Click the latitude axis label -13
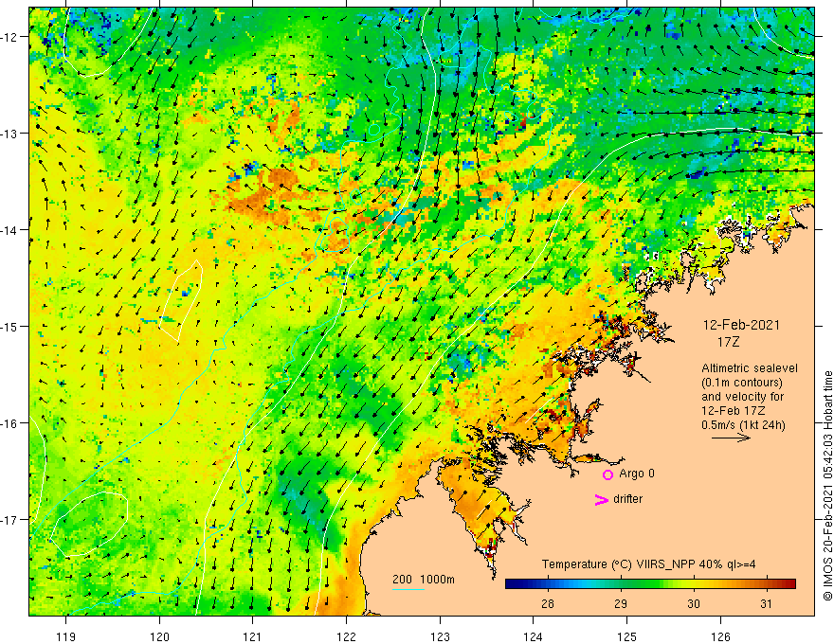Image resolution: width=834 pixels, height=644 pixels. (9, 134)
